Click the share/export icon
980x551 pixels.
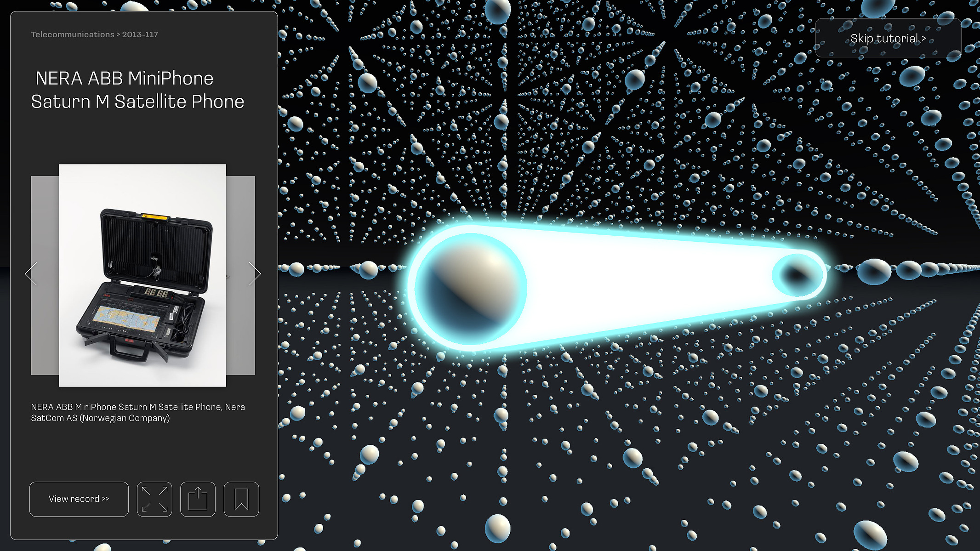(198, 499)
